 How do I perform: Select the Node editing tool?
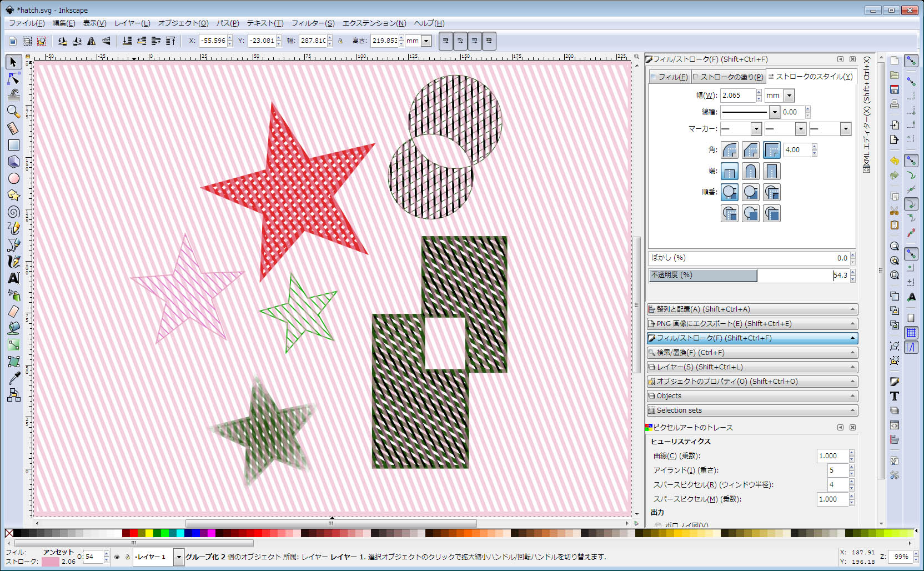[x=13, y=78]
